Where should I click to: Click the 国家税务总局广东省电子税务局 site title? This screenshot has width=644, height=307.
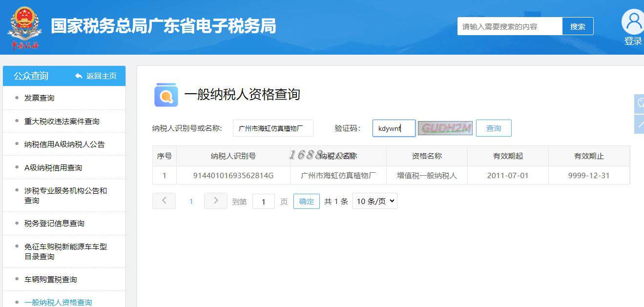[164, 26]
